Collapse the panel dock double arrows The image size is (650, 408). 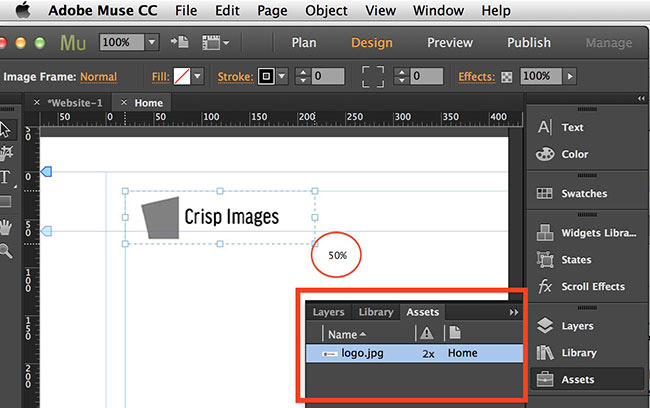pyautogui.click(x=641, y=99)
